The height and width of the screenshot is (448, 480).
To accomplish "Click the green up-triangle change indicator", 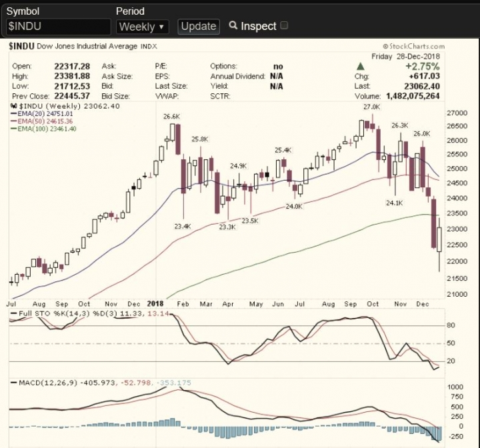I will click(x=360, y=66).
